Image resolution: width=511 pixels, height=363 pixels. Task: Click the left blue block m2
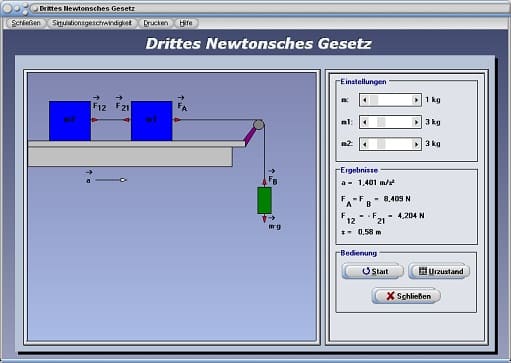click(70, 121)
